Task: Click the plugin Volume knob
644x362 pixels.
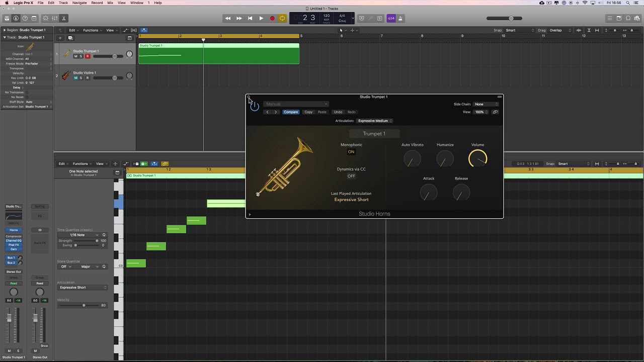Action: 477,159
